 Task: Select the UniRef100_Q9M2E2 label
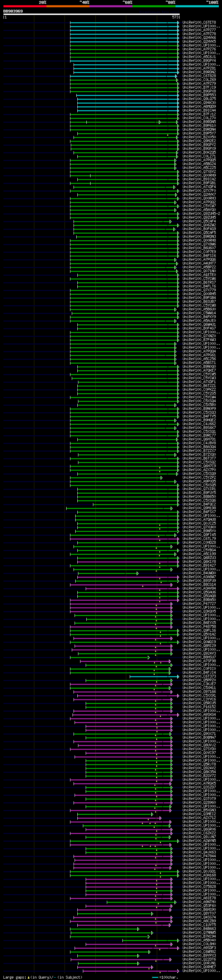(x=199, y=141)
